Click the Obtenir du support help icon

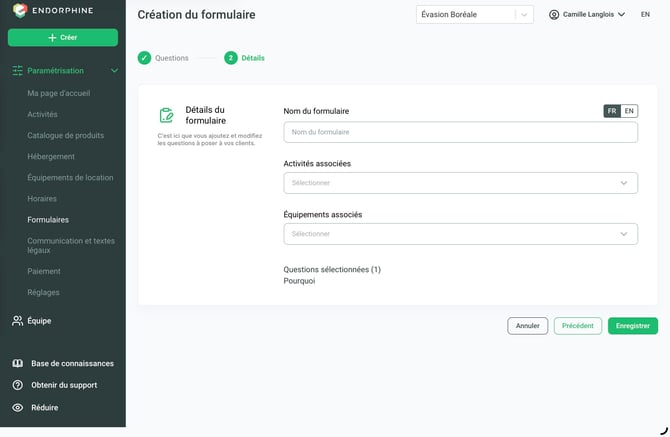click(18, 385)
